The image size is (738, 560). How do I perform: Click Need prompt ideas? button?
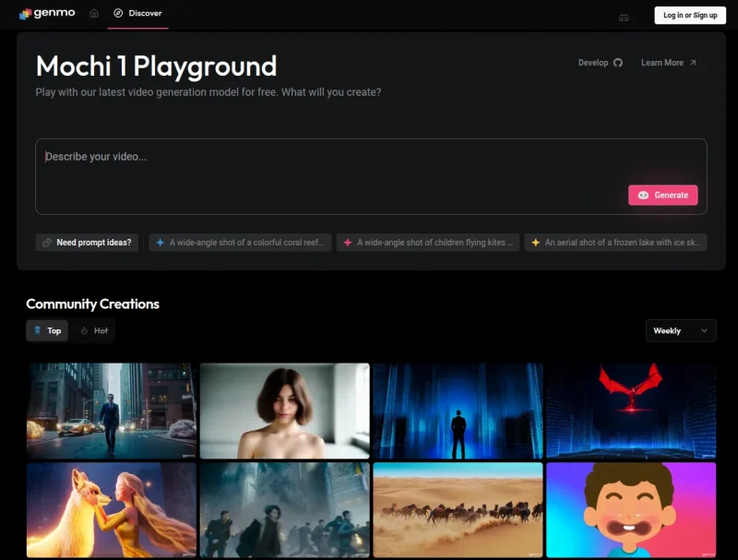pyautogui.click(x=87, y=243)
